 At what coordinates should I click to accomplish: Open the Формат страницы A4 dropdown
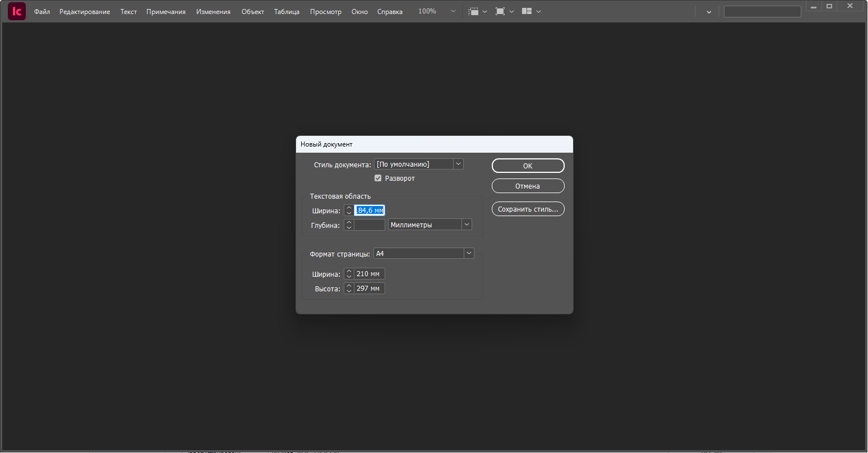click(x=469, y=254)
